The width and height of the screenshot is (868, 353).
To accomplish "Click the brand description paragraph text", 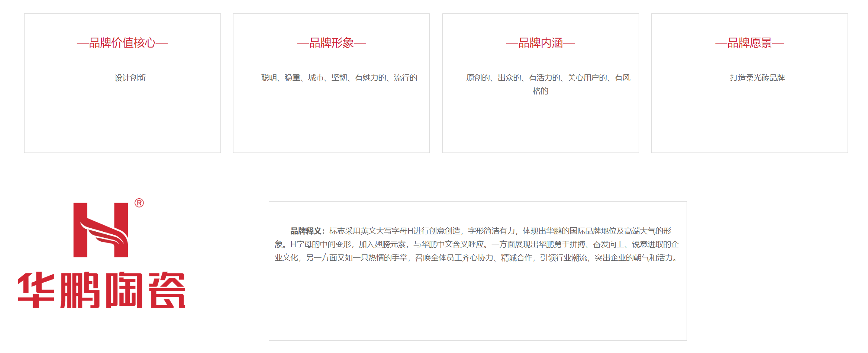I will pyautogui.click(x=477, y=244).
